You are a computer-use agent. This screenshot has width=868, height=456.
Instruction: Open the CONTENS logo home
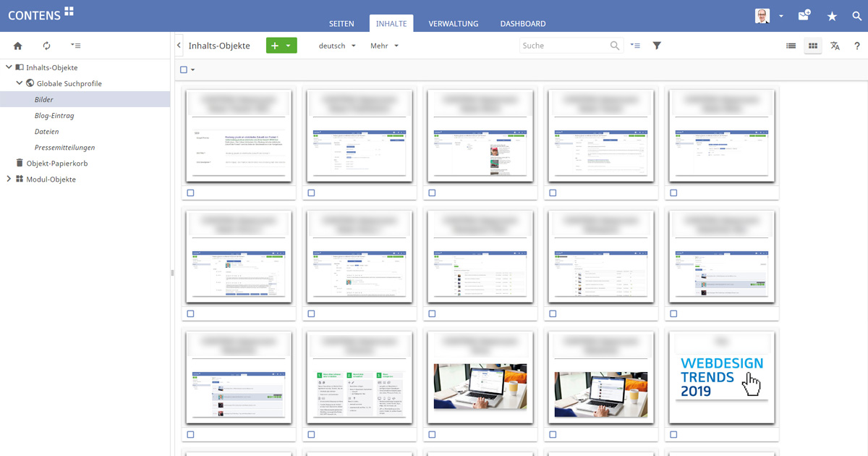click(41, 13)
